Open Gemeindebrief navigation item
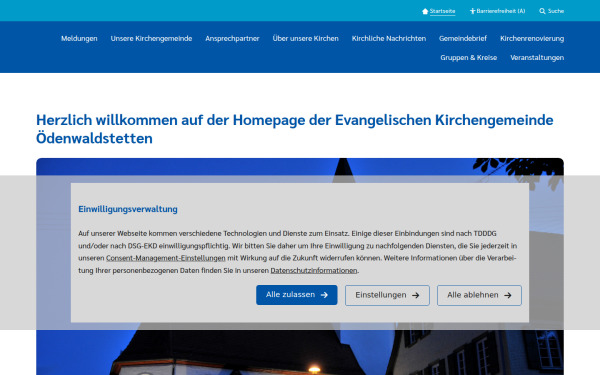This screenshot has width=600, height=375. pyautogui.click(x=463, y=39)
